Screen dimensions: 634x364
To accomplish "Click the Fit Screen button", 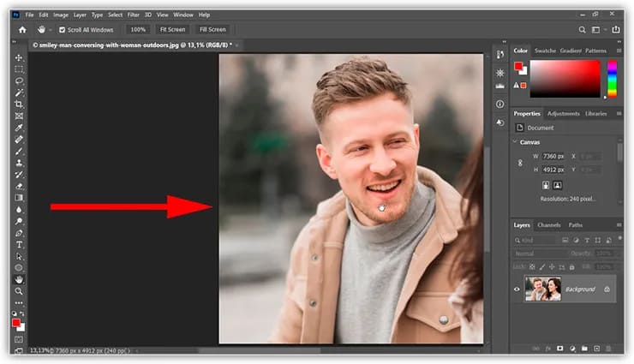I will 173,30.
